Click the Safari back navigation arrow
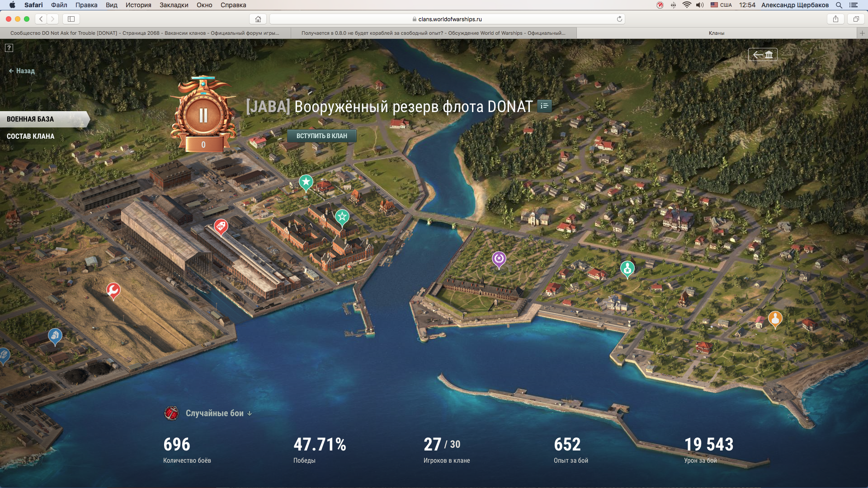 pos(41,19)
